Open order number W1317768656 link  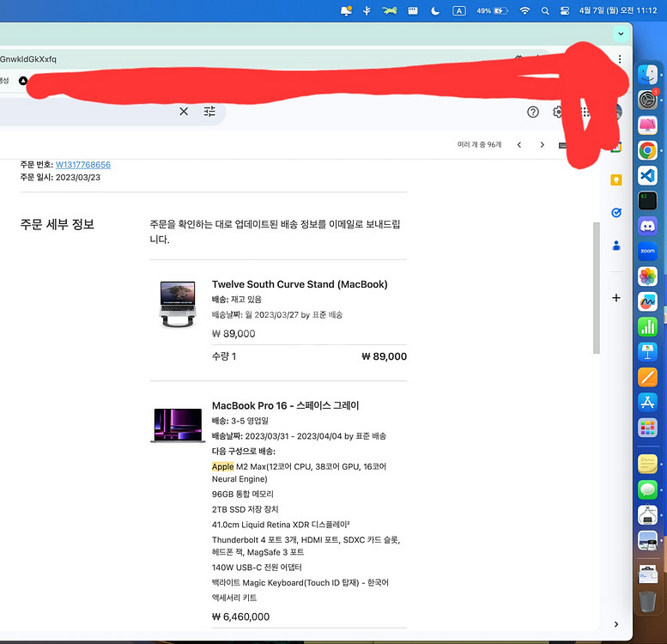[x=83, y=165]
